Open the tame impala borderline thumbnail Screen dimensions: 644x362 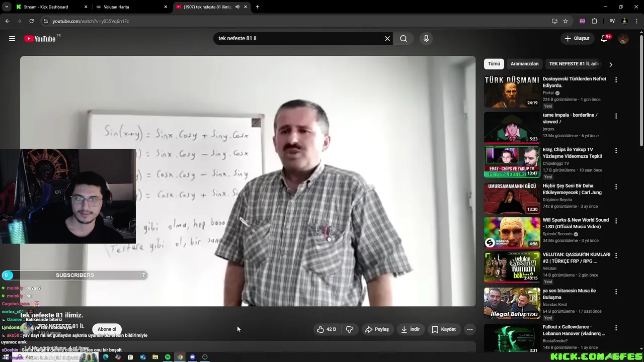tap(512, 127)
